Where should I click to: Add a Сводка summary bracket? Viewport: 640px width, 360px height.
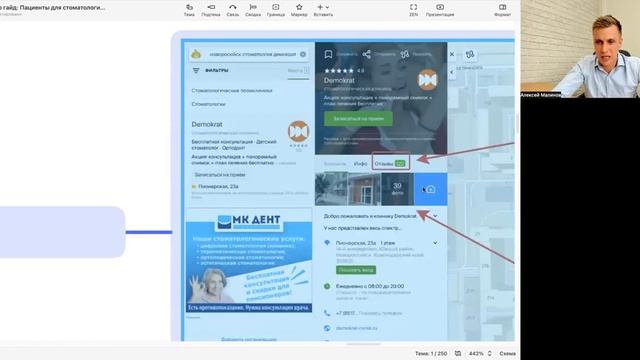(253, 10)
